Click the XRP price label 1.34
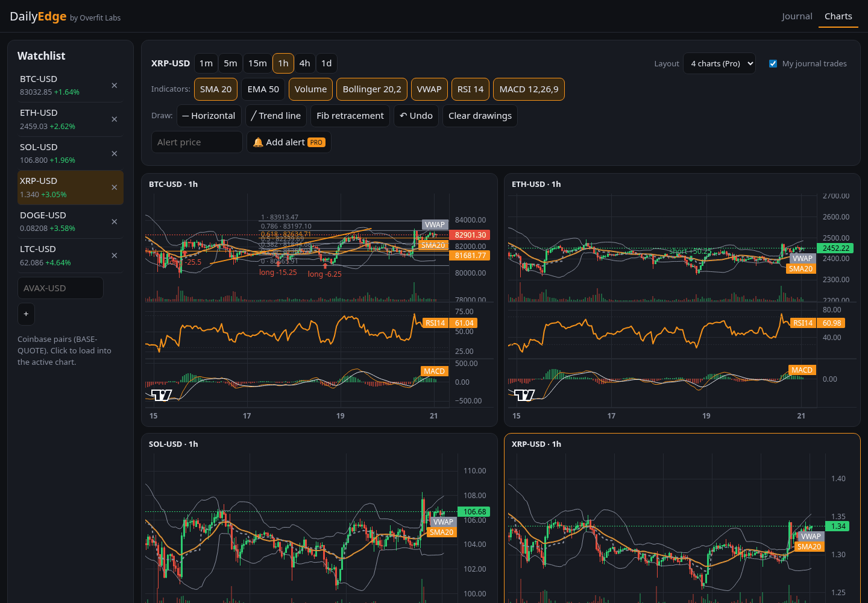This screenshot has width=868, height=603. (x=838, y=526)
